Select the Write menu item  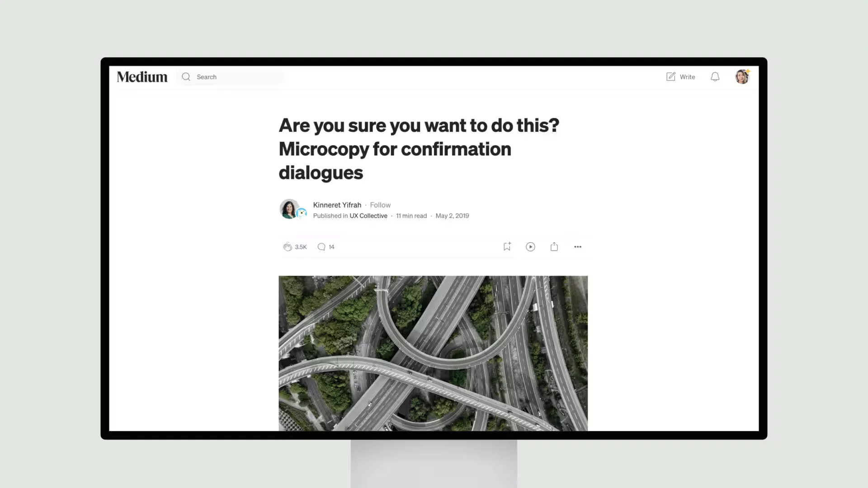coord(680,76)
